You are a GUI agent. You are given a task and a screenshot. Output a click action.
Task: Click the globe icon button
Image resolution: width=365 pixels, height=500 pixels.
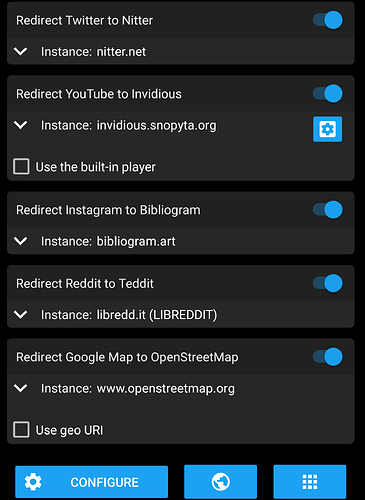(220, 482)
